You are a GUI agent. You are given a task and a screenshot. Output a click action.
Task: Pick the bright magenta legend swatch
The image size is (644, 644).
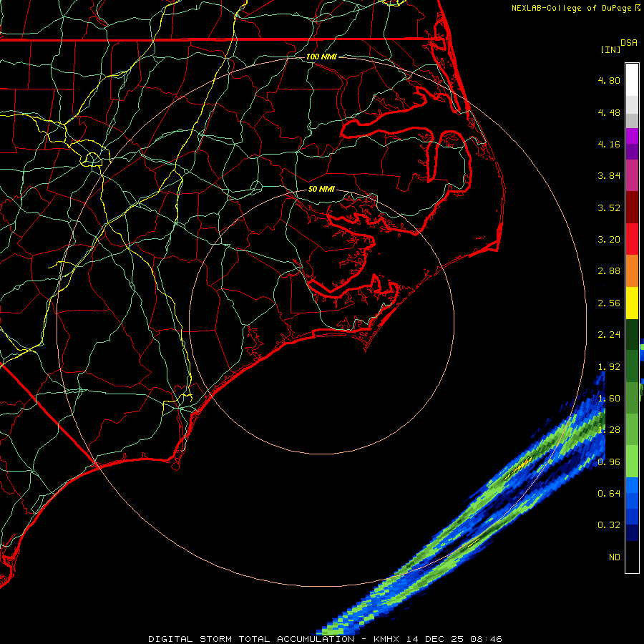[632, 136]
